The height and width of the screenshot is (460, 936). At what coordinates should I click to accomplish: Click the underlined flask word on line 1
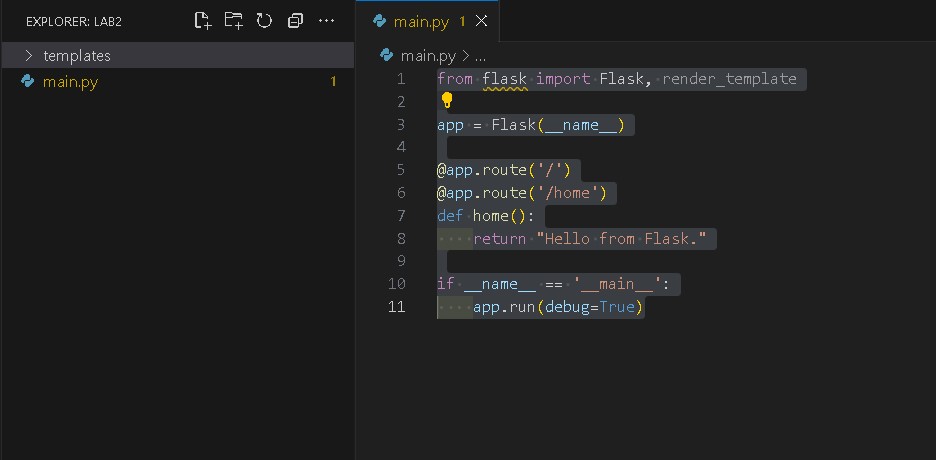504,79
